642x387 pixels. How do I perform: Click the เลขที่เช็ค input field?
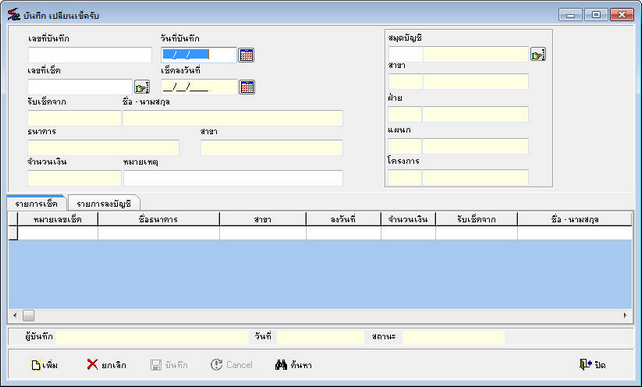click(x=80, y=87)
